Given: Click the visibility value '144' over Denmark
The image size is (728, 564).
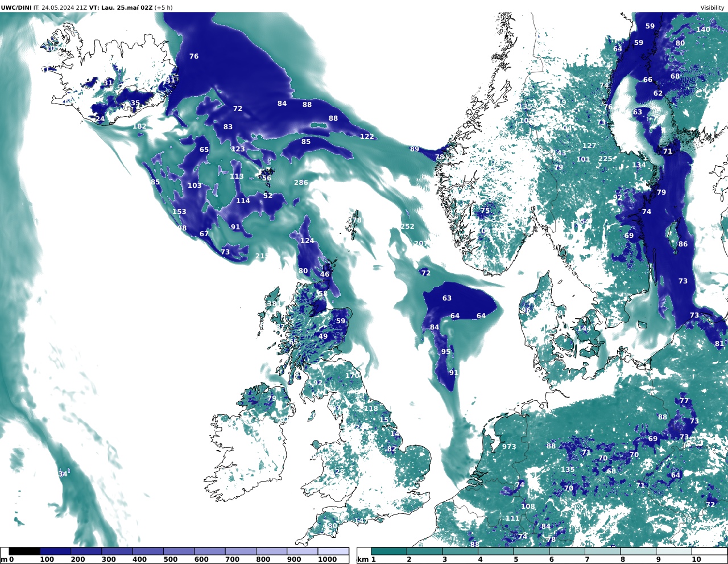Looking at the screenshot, I should pos(584,328).
